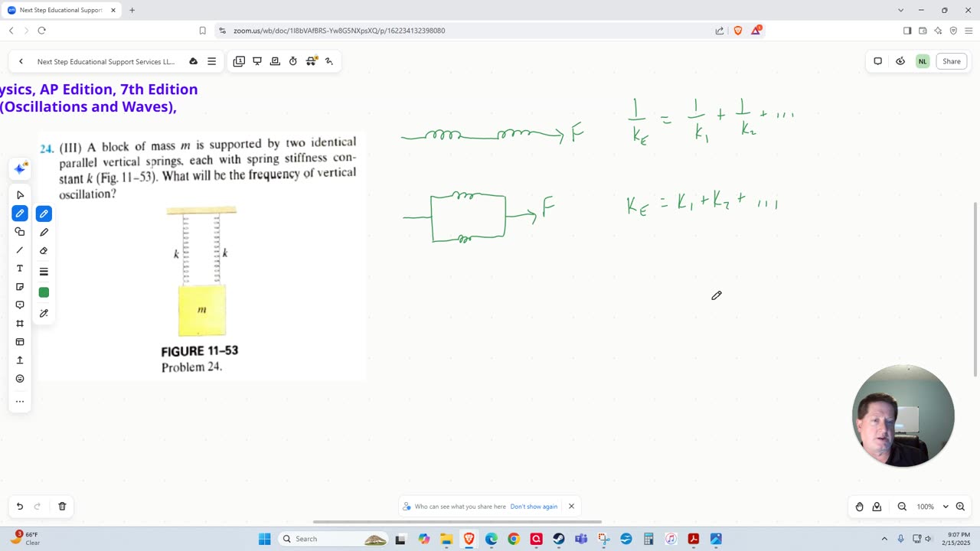Image resolution: width=980 pixels, height=551 pixels.
Task: Bookmark this page in browser
Action: (202, 31)
